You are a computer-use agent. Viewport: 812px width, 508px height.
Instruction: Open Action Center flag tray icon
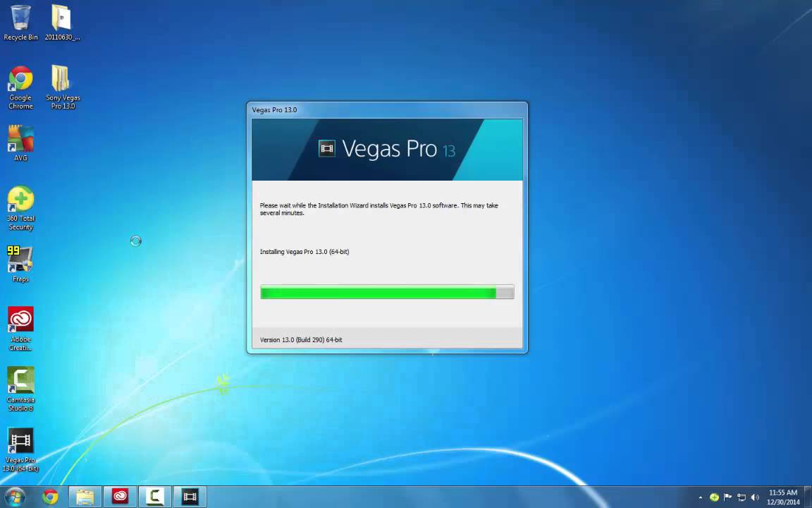pyautogui.click(x=727, y=497)
